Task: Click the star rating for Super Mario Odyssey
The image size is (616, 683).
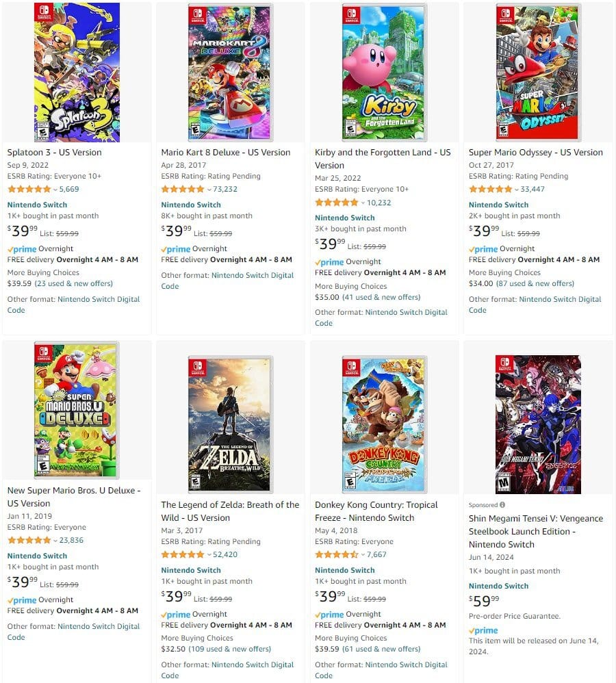Action: 490,189
